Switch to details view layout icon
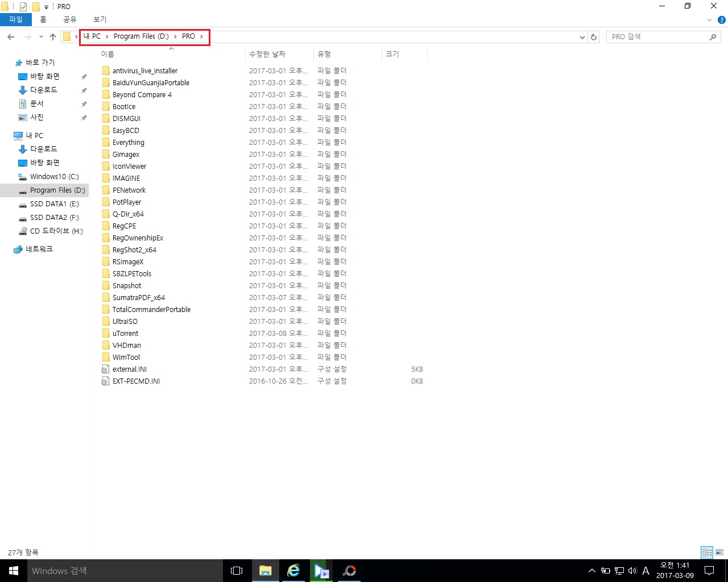 (x=707, y=552)
